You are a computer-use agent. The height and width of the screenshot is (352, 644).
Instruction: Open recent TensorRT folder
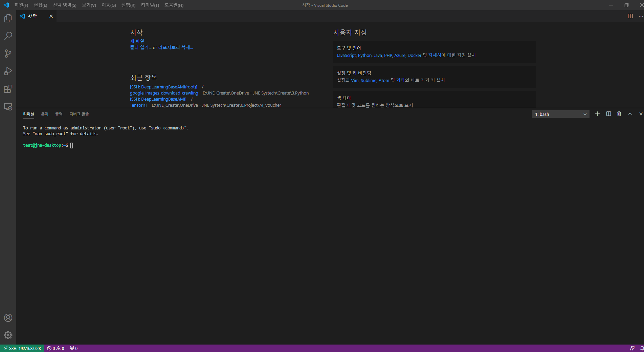[138, 105]
